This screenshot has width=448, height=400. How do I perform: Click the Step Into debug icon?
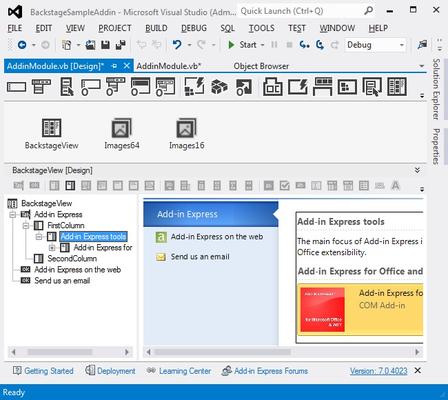coord(304,45)
